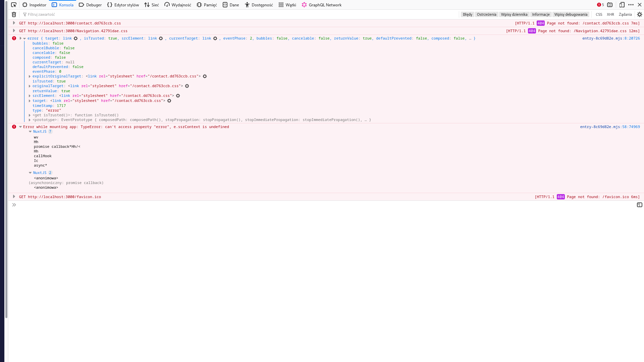Viewport: 644px width, 362px height.
Task: Toggle the XHR filter
Action: 610,14
